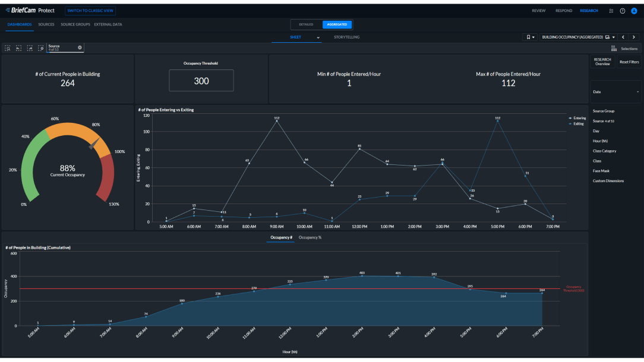
Task: Open the bookmarks dropdown
Action: [529, 37]
